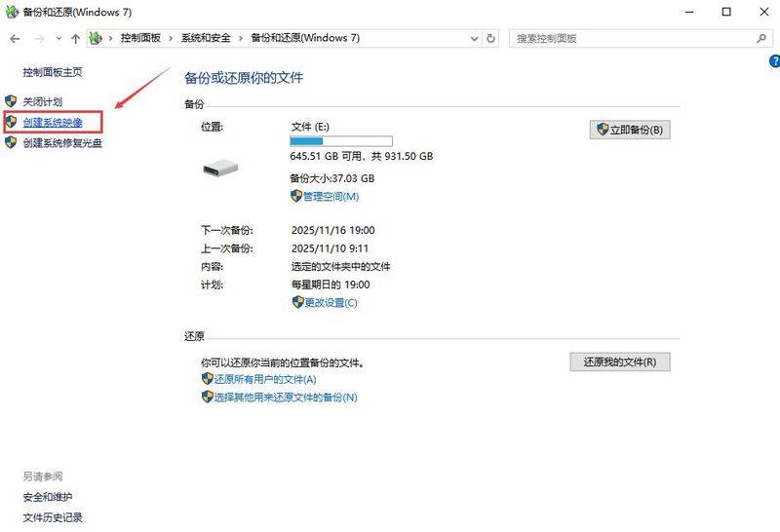Click 还原我的文件(R) button
This screenshot has width=780, height=532.
[620, 361]
